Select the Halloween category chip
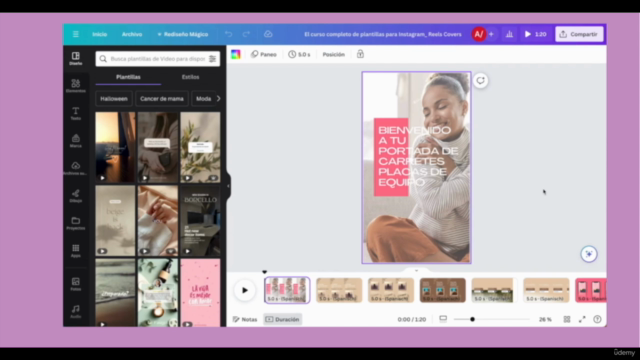 114,99
